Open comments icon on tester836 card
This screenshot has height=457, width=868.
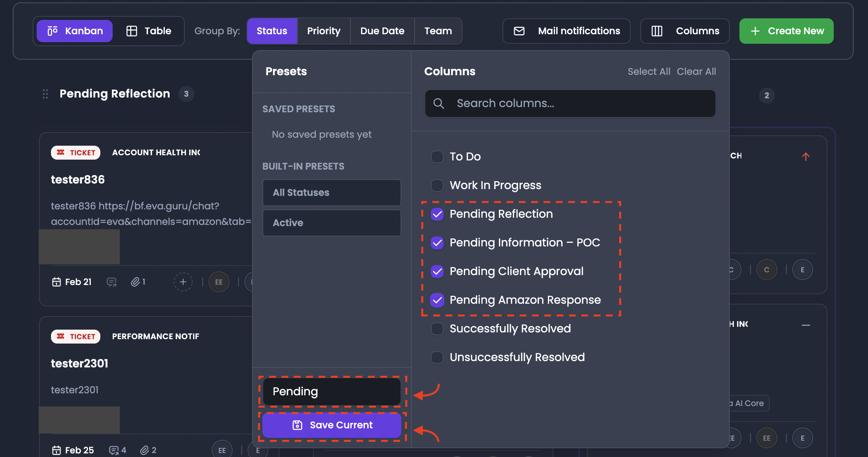111,282
